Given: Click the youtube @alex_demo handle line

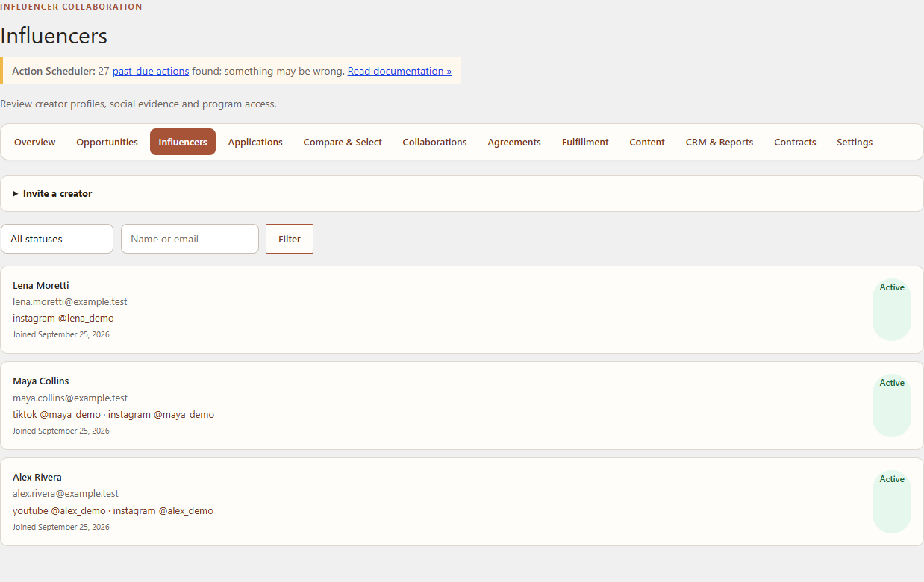Looking at the screenshot, I should click(x=113, y=511).
